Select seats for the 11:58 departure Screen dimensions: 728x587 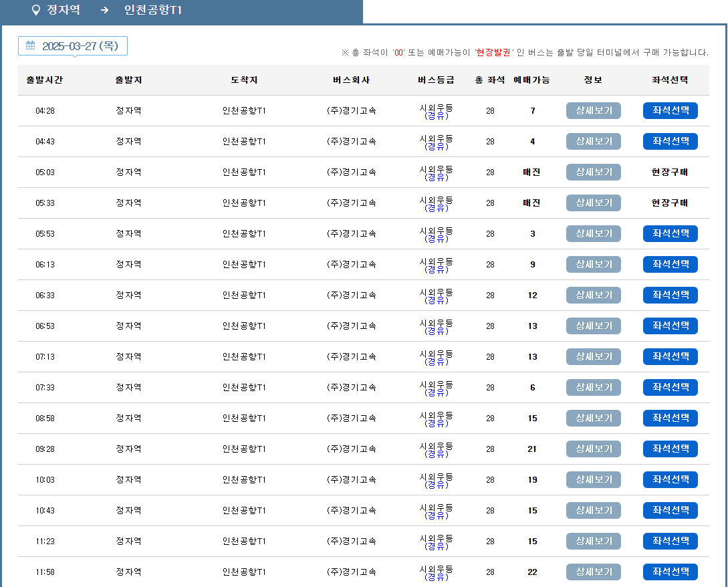click(x=670, y=572)
